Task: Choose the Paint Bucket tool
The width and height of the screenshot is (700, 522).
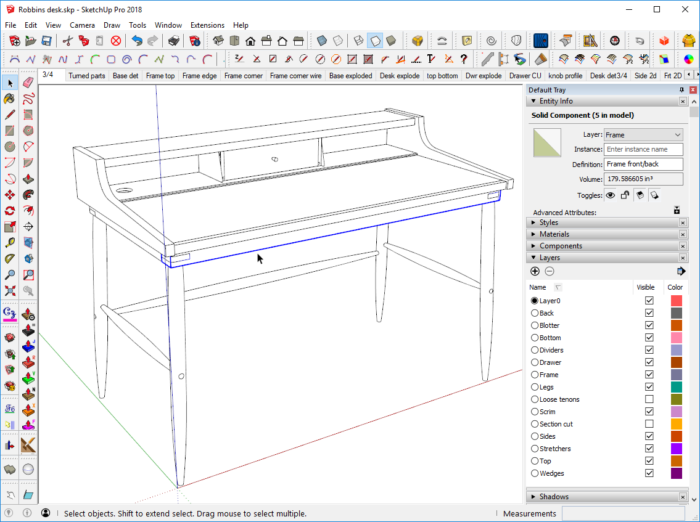Action: pyautogui.click(x=10, y=99)
